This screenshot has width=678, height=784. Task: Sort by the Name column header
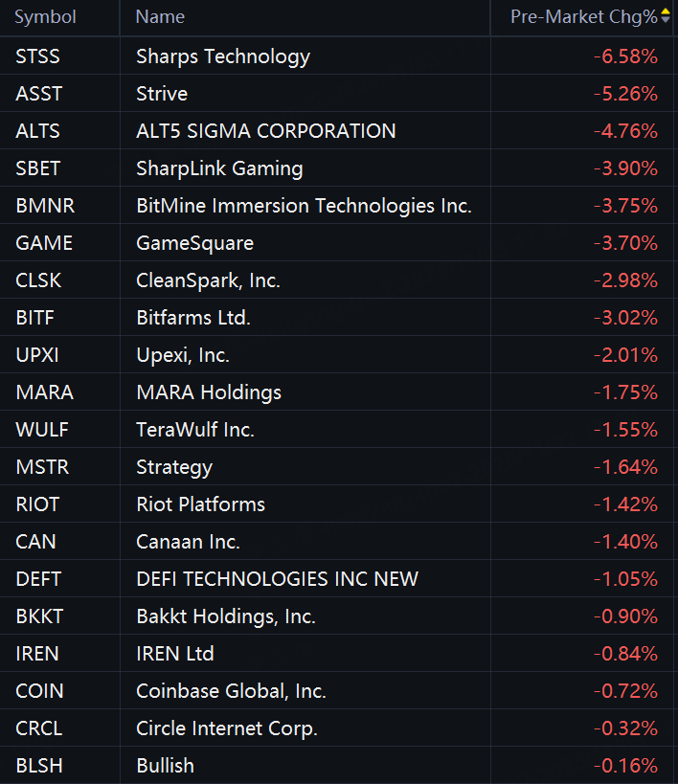coord(160,17)
